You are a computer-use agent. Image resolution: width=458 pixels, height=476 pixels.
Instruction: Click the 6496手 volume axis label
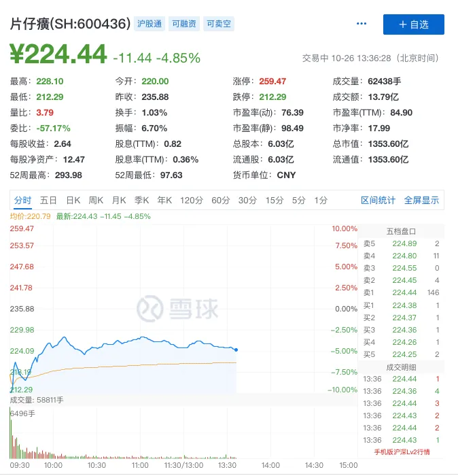[22, 413]
